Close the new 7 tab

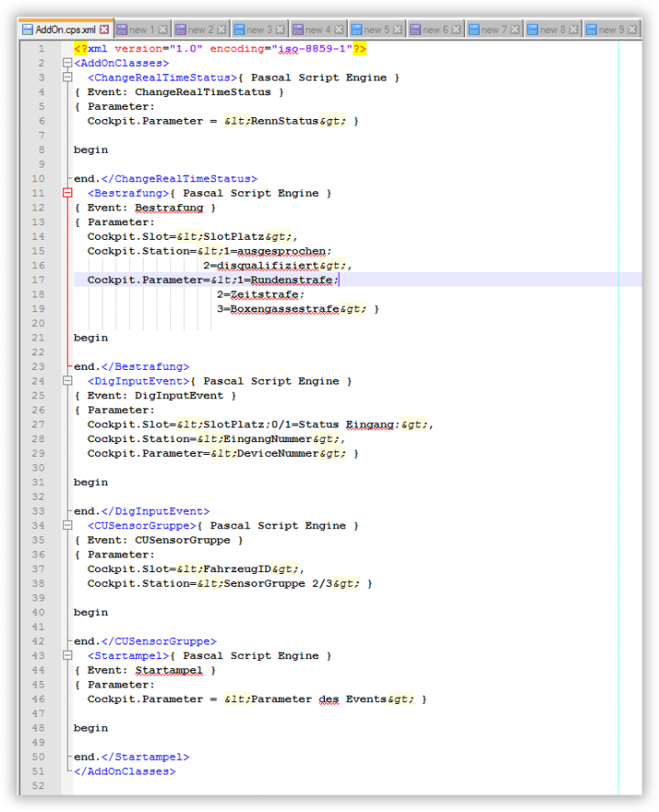pos(514,29)
